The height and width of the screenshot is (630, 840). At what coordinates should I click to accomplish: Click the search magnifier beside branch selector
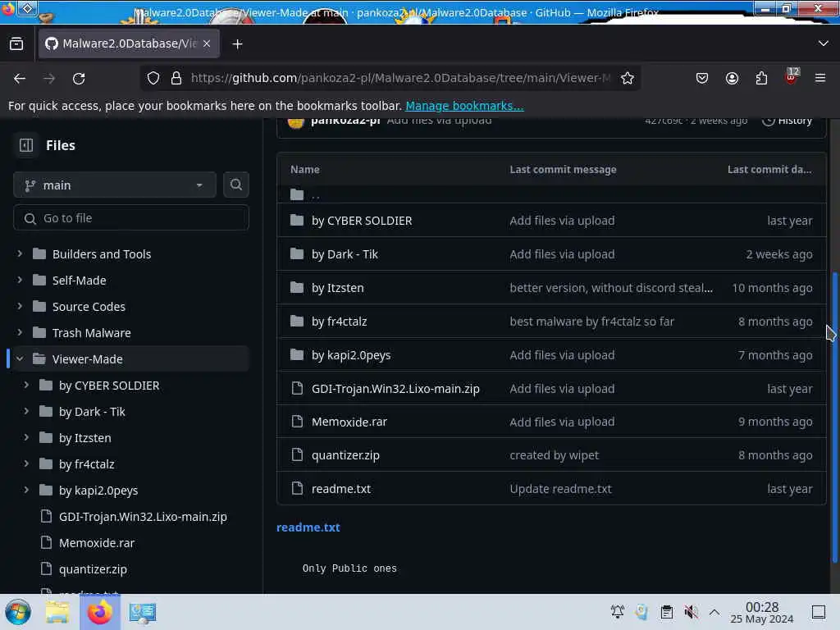pos(235,185)
